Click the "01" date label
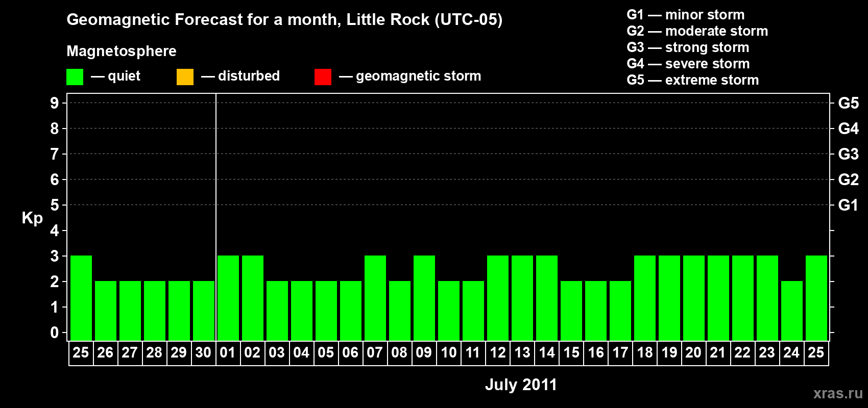This screenshot has height=408, width=868. (228, 352)
